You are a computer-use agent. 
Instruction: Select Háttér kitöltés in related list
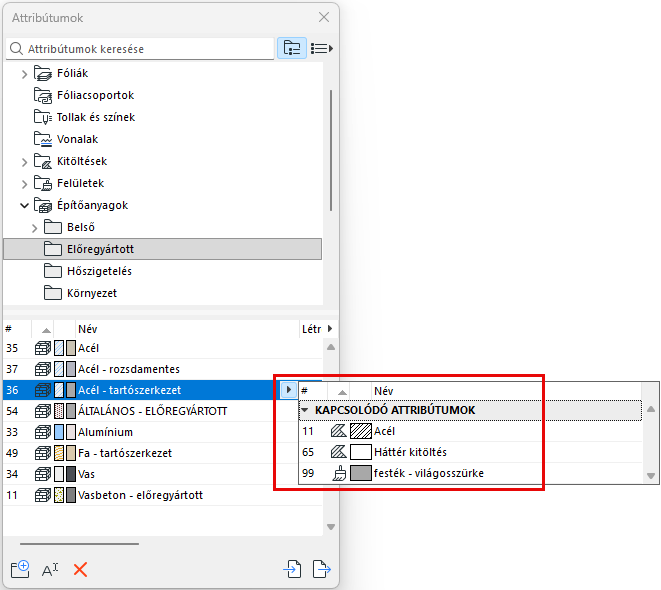tap(470, 452)
